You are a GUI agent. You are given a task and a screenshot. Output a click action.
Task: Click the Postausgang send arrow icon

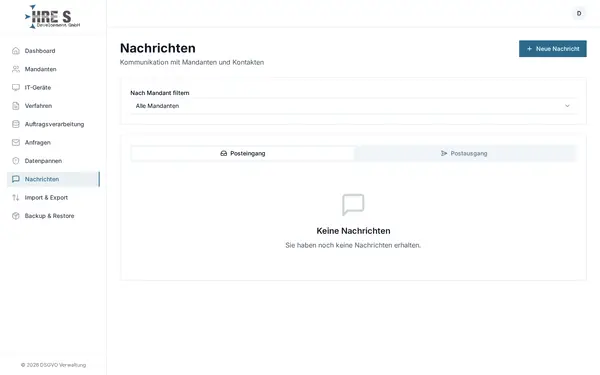(444, 153)
